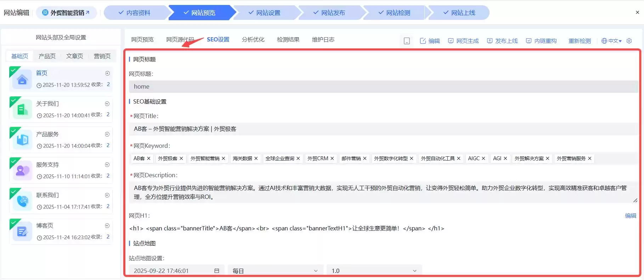The width and height of the screenshot is (644, 280).
Task: Remove the 外贸极客 keyword tag
Action: pos(181,158)
